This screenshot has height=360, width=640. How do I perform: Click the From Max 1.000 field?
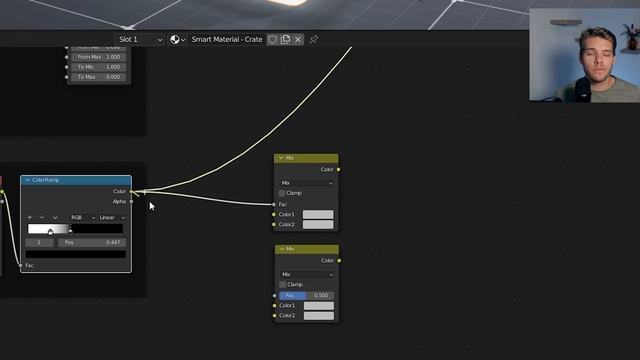point(99,57)
